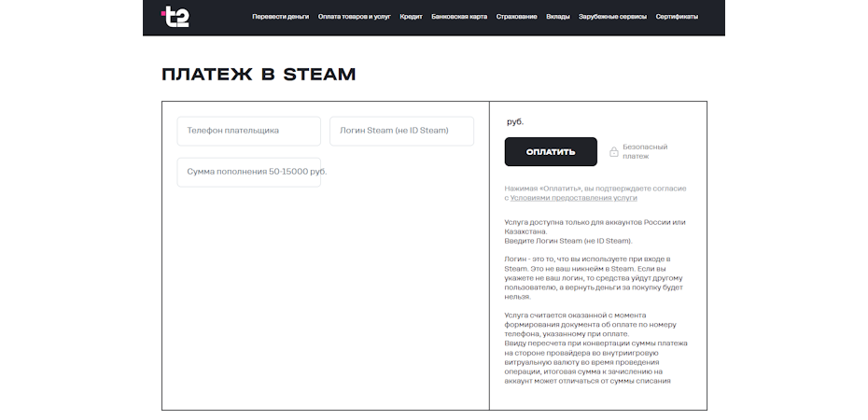Image resolution: width=868 pixels, height=420 pixels.
Task: Select Банковская карта in navigation
Action: (459, 17)
